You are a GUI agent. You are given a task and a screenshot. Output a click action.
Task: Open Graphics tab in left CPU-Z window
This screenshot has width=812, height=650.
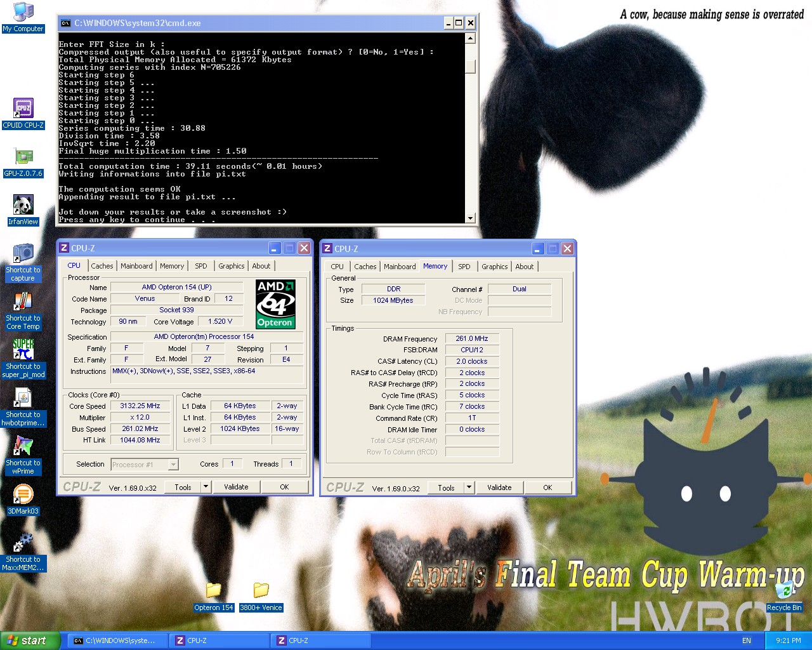232,266
